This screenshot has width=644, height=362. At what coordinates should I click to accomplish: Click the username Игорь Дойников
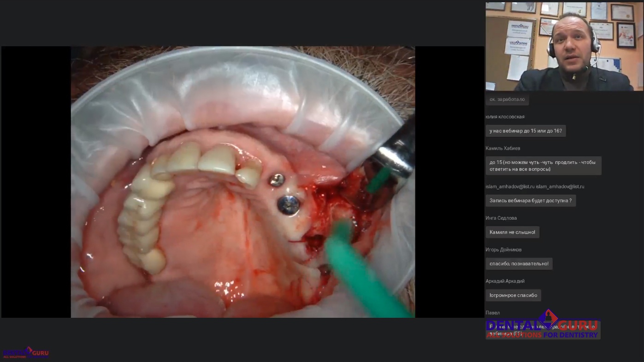click(x=503, y=250)
